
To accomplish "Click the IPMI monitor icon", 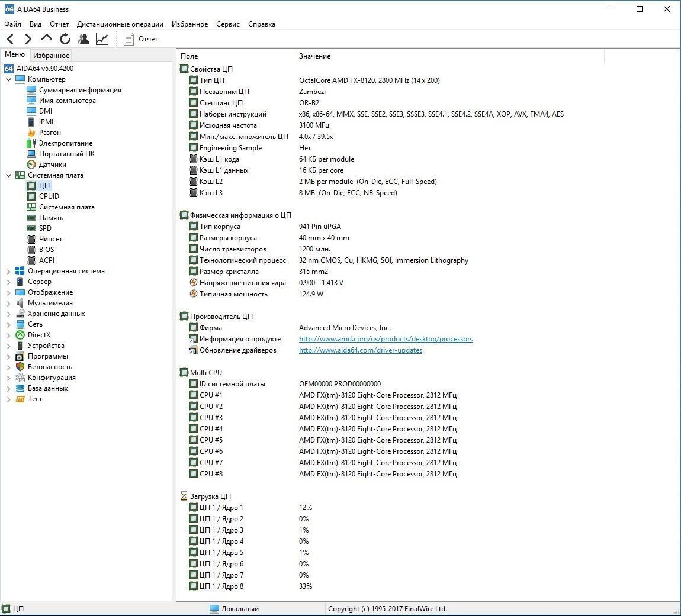I will 31,122.
